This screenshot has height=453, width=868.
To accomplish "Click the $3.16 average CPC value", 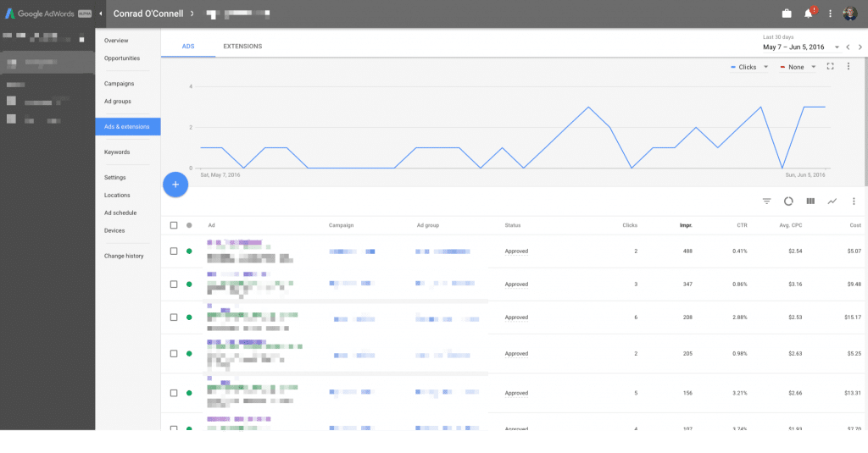I will click(795, 285).
